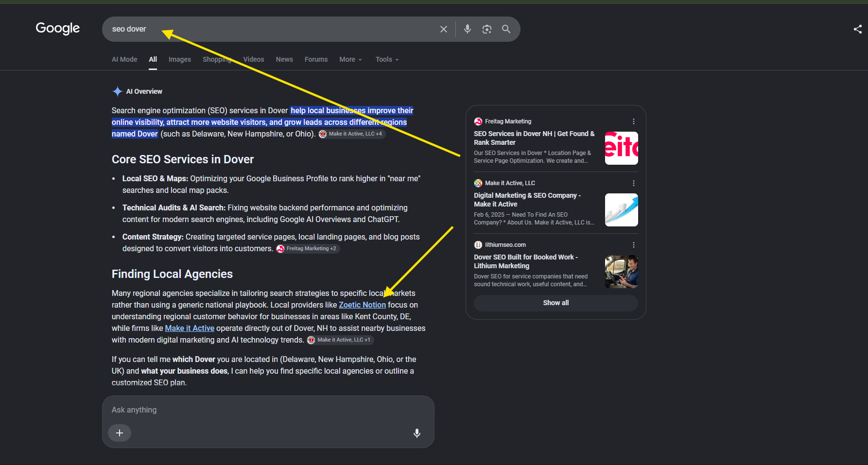Click the 'Ask anything' input field
The height and width of the screenshot is (465, 868).
click(x=268, y=410)
